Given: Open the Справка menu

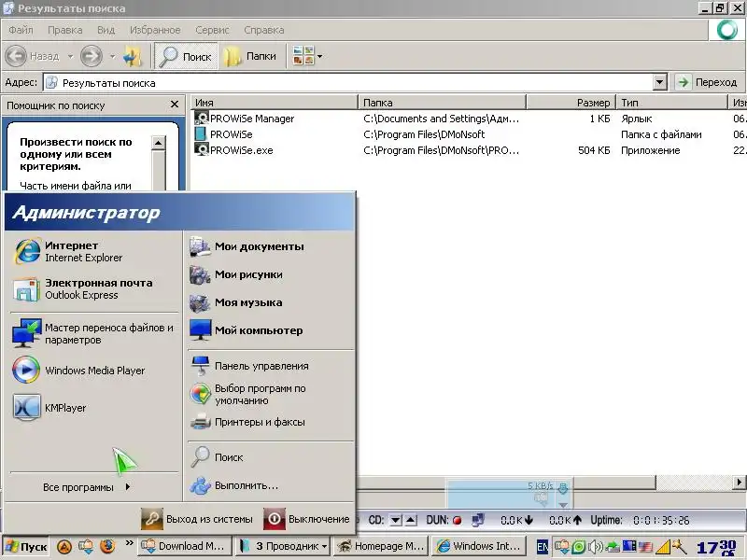Looking at the screenshot, I should click(264, 30).
